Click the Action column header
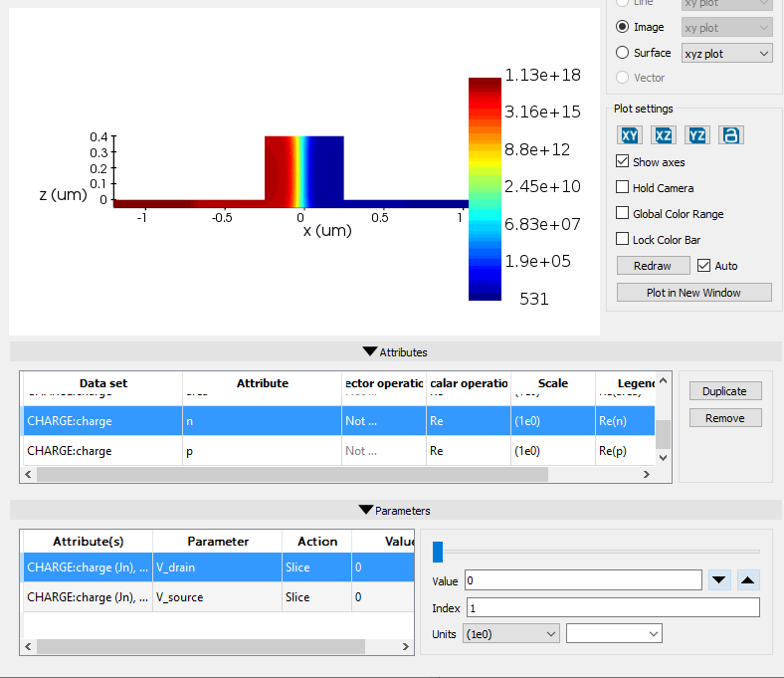 pyautogui.click(x=317, y=542)
